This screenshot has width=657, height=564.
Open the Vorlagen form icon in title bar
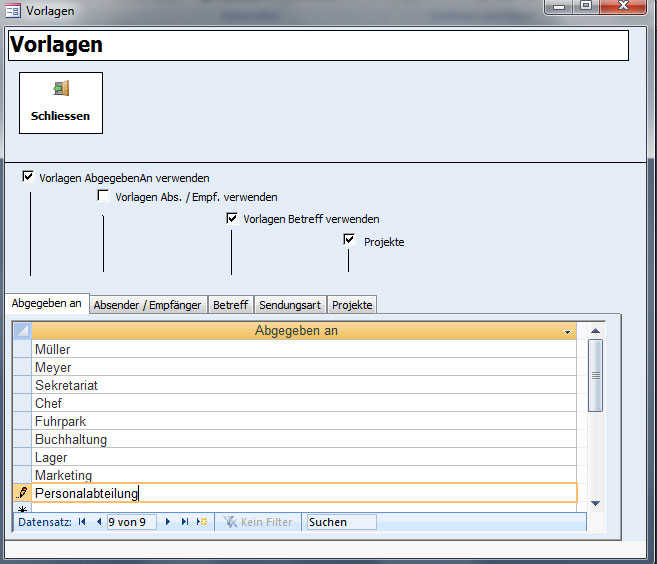point(13,10)
